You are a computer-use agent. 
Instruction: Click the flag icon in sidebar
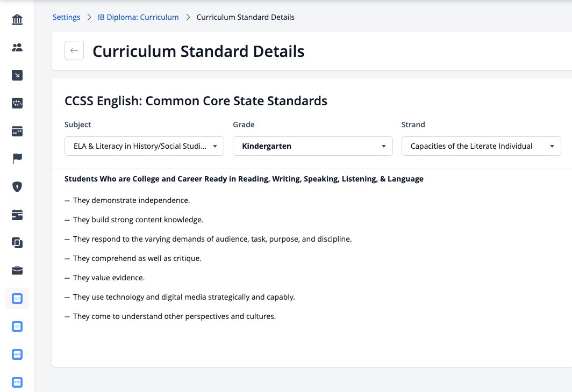click(17, 159)
